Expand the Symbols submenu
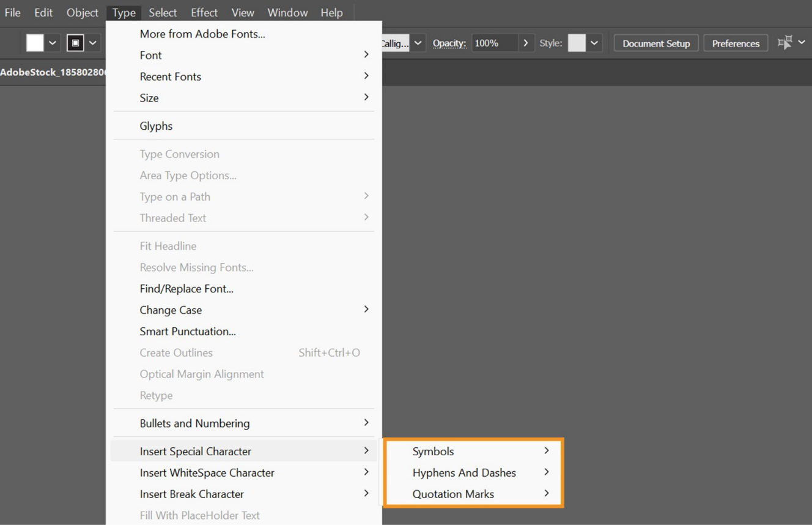Viewport: 812px width, 525px height. click(x=434, y=451)
